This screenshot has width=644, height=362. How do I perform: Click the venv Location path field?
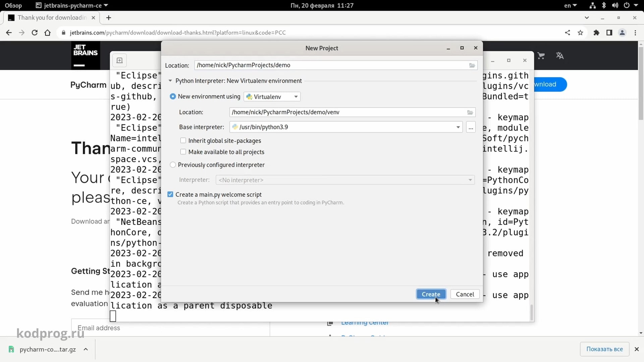pyautogui.click(x=352, y=112)
